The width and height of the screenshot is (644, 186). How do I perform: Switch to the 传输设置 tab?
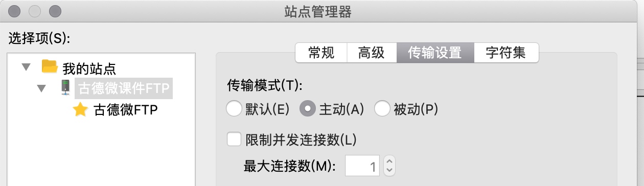[x=435, y=53]
